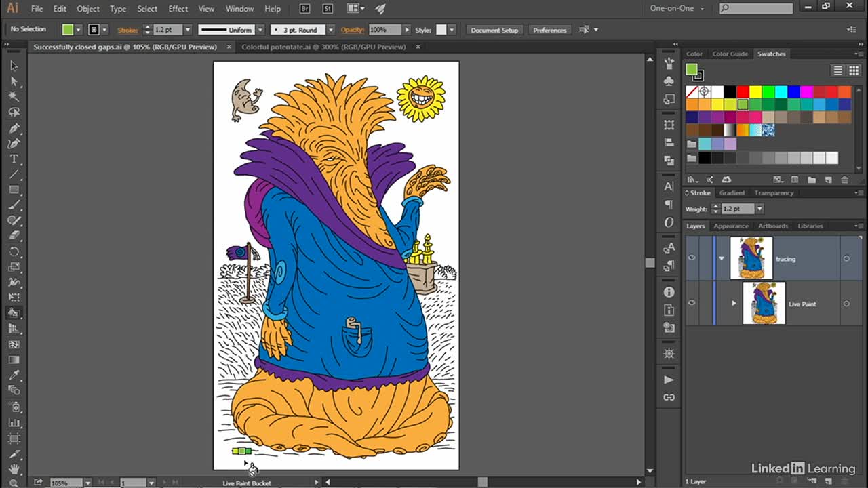
Task: Select the Rotate tool
Action: (14, 251)
